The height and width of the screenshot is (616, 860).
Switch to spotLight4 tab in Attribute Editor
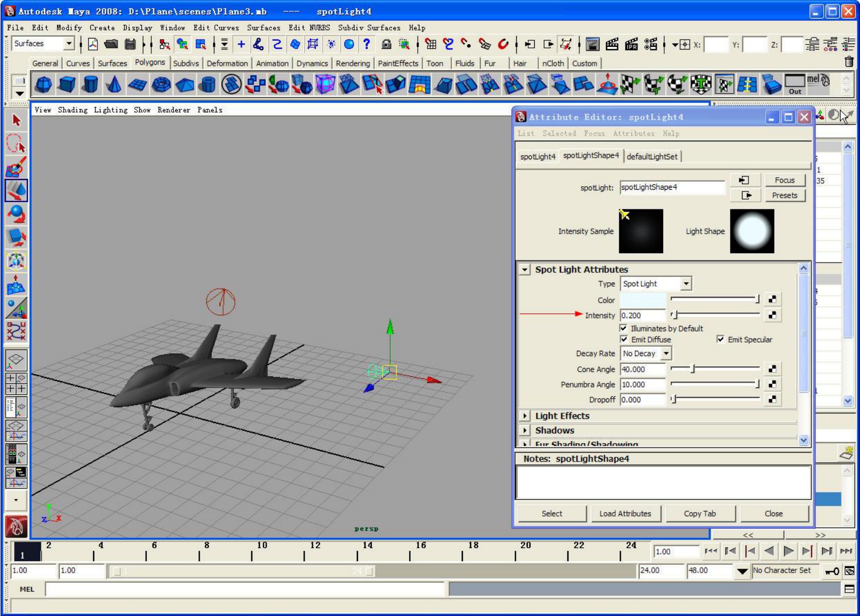pos(538,157)
